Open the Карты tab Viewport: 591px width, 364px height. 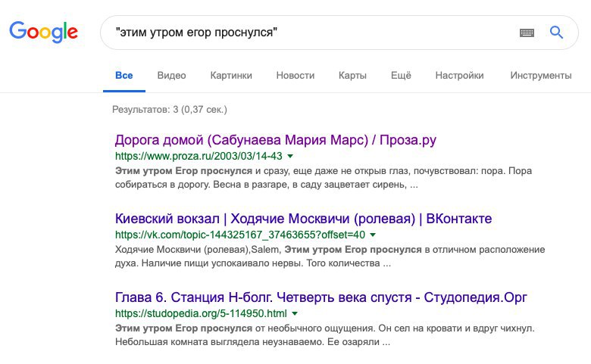click(x=352, y=75)
